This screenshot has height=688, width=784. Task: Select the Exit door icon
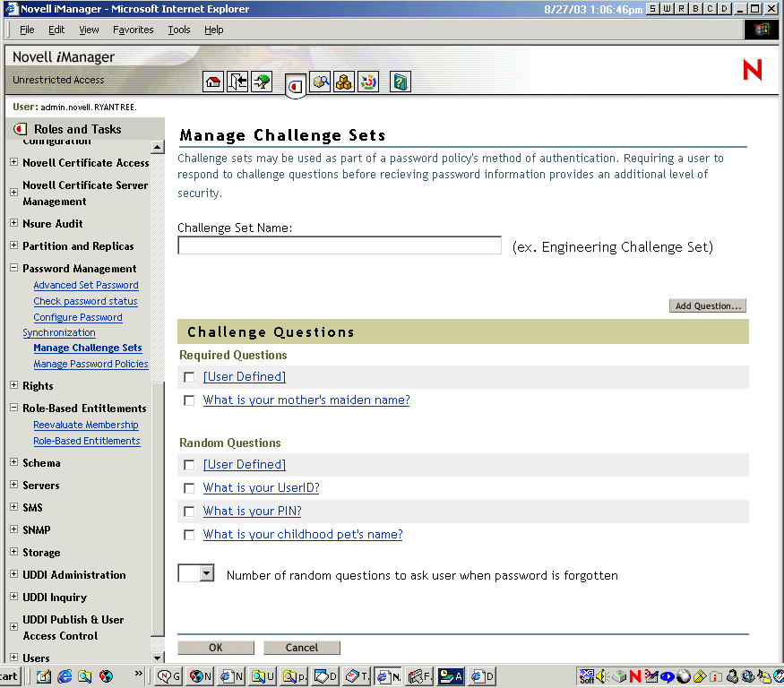237,82
